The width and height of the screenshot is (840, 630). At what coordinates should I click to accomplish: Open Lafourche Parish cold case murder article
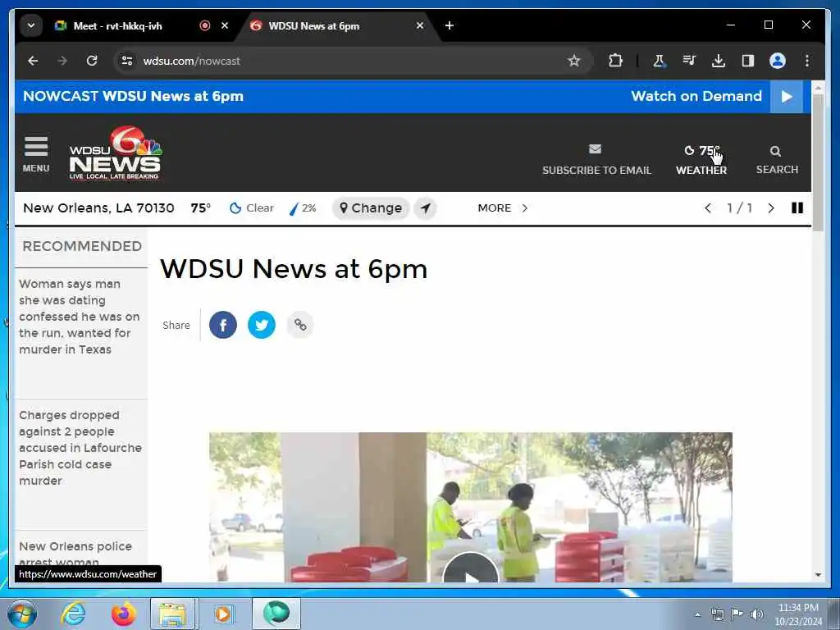(80, 448)
